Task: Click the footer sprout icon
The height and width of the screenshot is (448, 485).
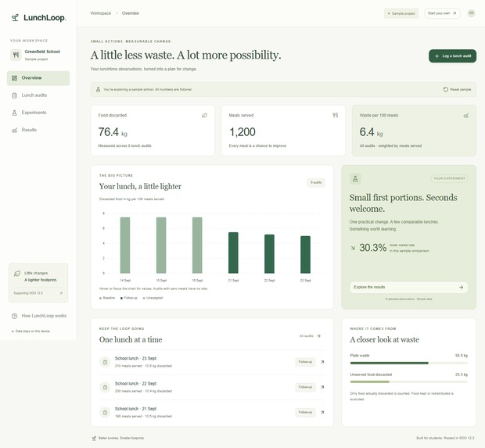Action: 94,438
